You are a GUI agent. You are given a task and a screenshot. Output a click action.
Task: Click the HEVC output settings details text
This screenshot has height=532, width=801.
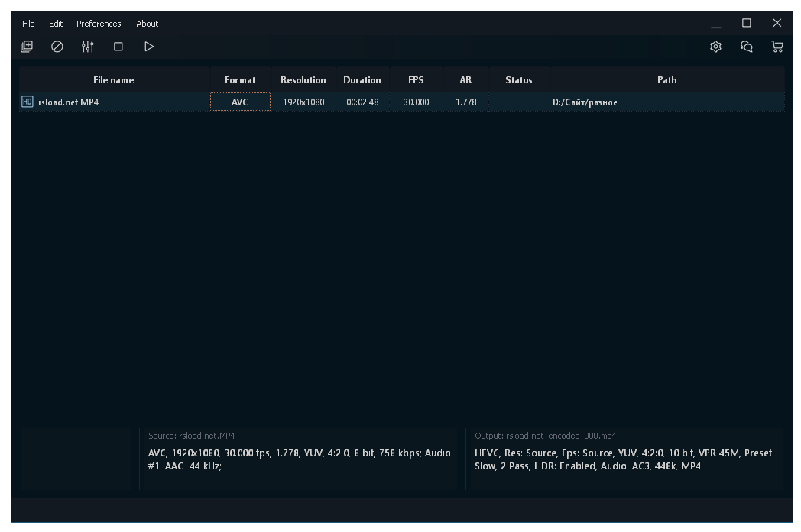[624, 459]
